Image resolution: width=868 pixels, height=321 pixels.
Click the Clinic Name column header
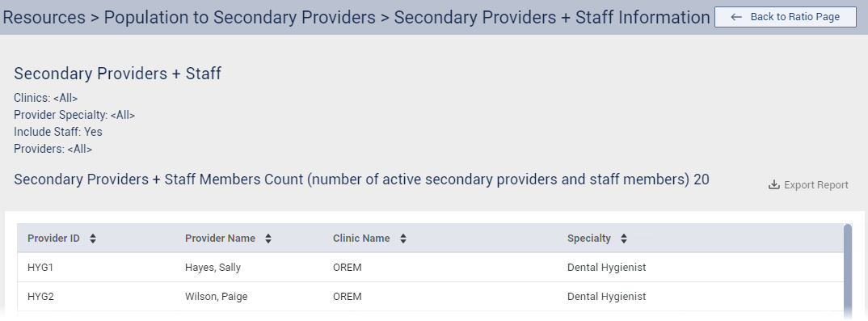(361, 239)
